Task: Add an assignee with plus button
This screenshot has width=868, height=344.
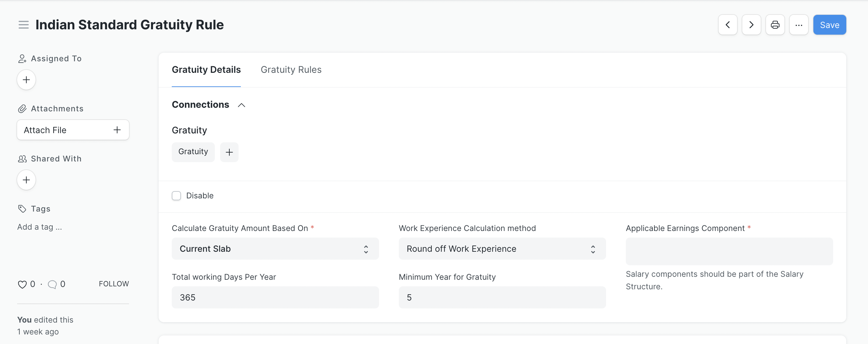Action: click(x=26, y=80)
